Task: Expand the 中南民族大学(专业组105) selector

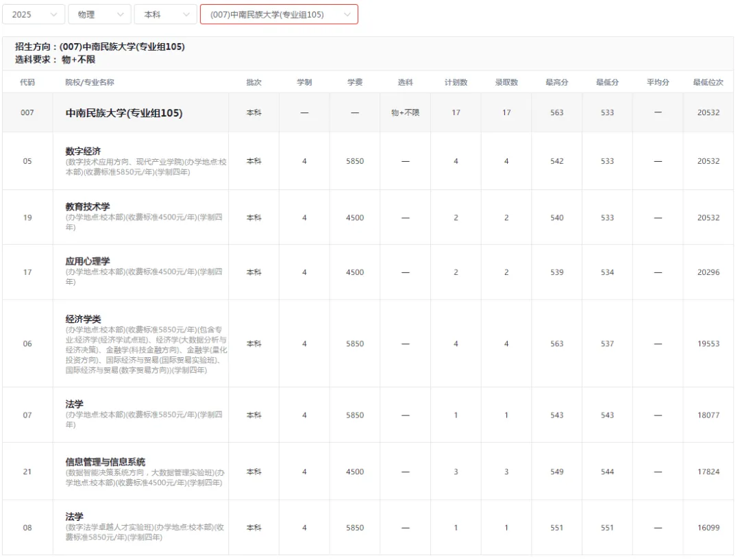Action: 279,14
